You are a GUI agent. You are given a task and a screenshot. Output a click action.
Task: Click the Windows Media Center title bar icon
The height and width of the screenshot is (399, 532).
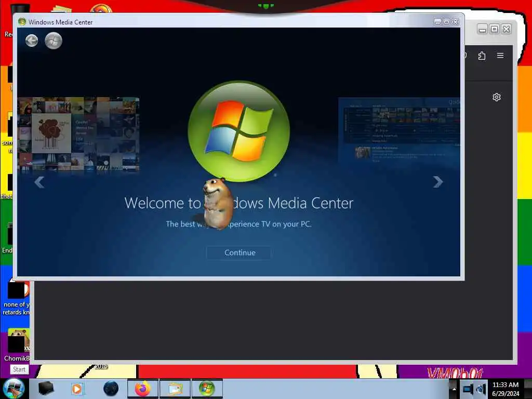click(22, 22)
